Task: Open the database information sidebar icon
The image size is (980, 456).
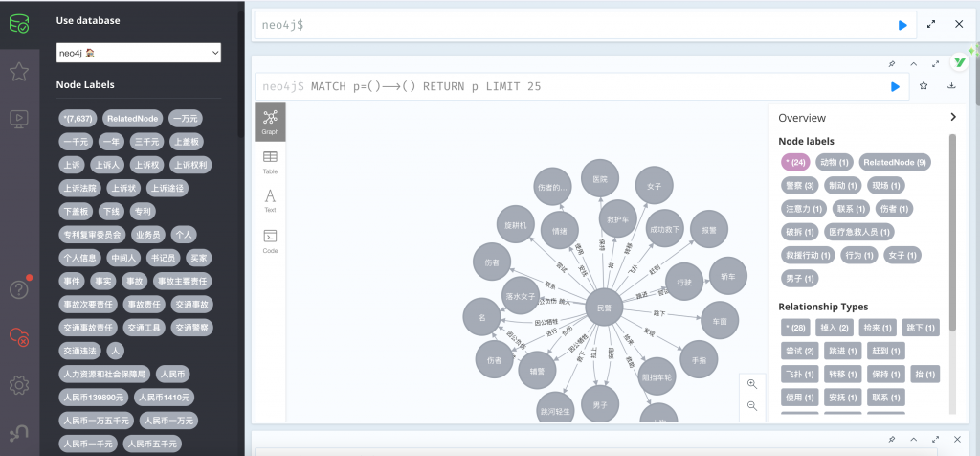Action: (19, 23)
